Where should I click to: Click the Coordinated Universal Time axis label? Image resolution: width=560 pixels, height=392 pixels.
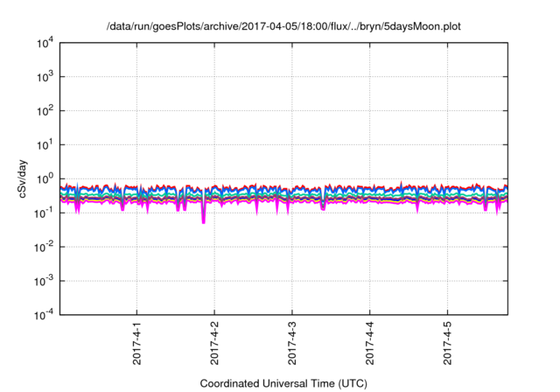[283, 383]
